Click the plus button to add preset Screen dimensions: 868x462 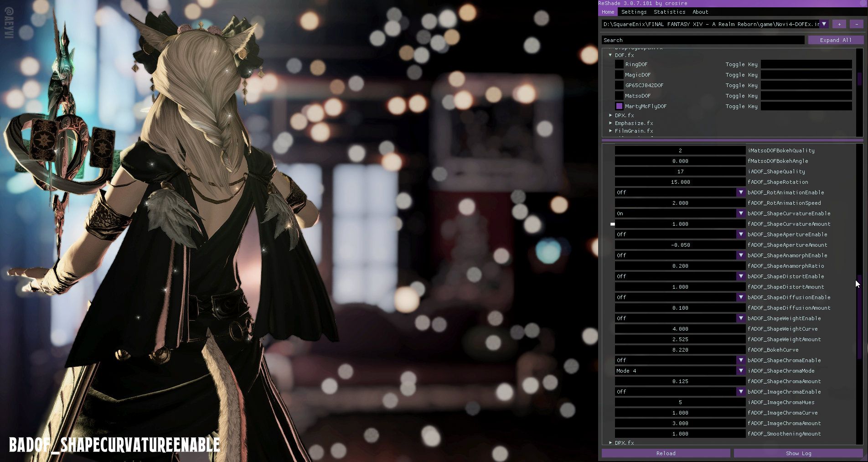[x=839, y=24]
